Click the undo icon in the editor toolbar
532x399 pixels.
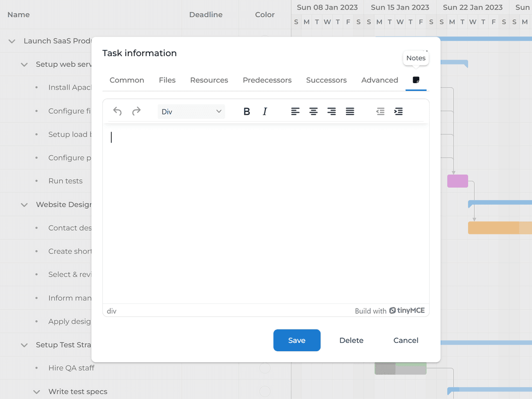[x=117, y=111]
